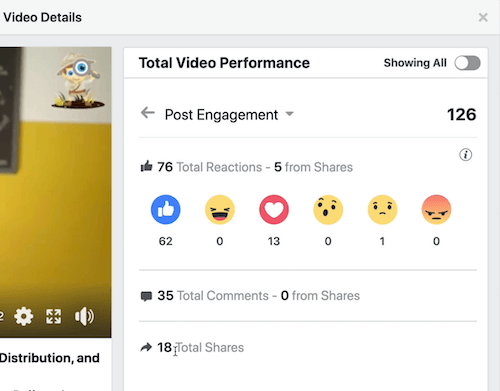Click the Love heart reaction icon

tap(274, 210)
